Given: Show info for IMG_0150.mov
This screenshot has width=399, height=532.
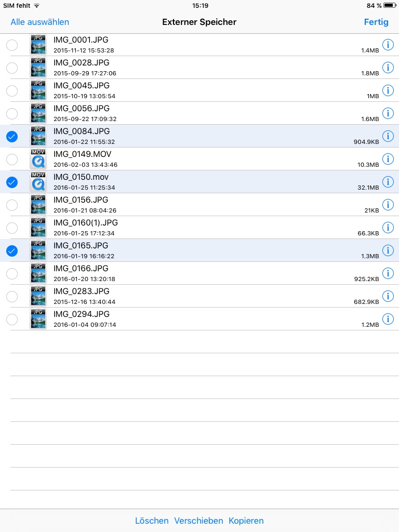Looking at the screenshot, I should (x=388, y=182).
